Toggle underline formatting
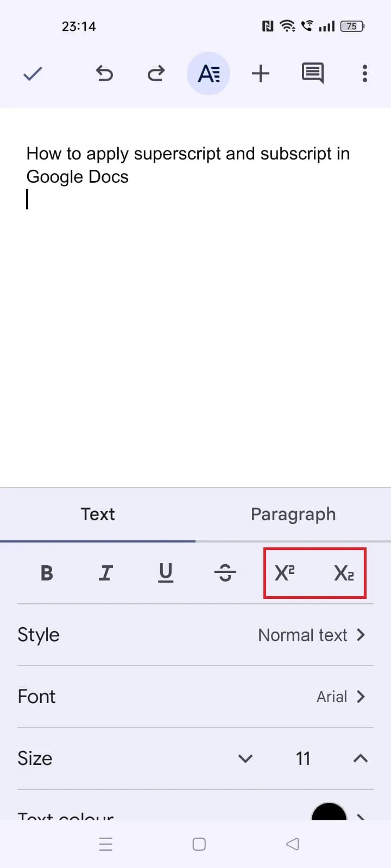 (166, 573)
